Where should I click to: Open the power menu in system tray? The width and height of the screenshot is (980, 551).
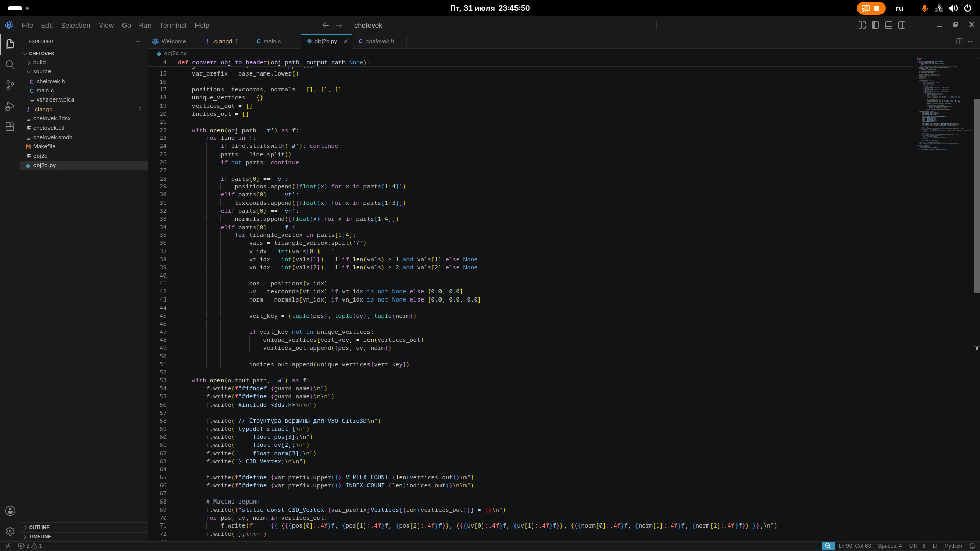click(x=967, y=8)
